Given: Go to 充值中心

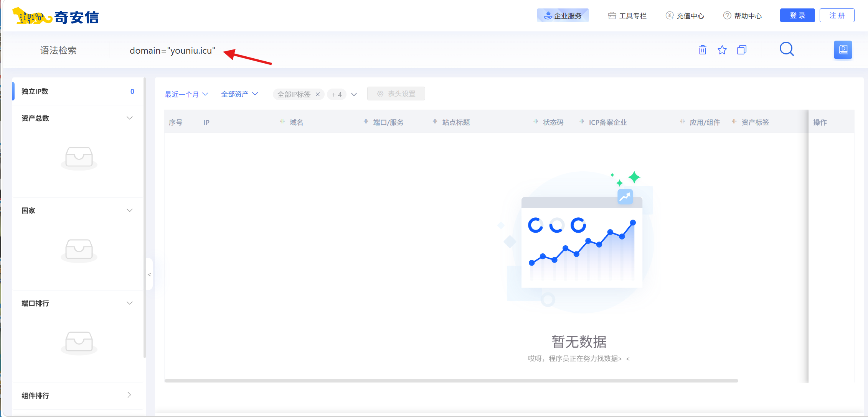Looking at the screenshot, I should [x=685, y=16].
